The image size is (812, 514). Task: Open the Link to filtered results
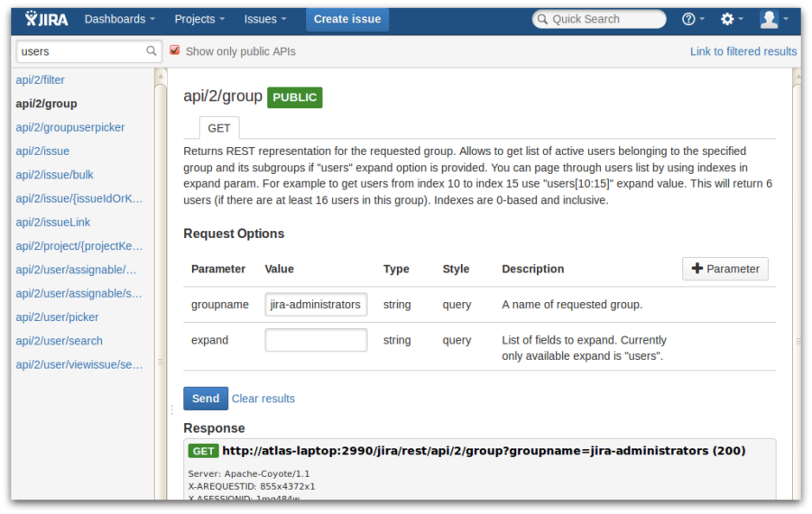click(743, 51)
